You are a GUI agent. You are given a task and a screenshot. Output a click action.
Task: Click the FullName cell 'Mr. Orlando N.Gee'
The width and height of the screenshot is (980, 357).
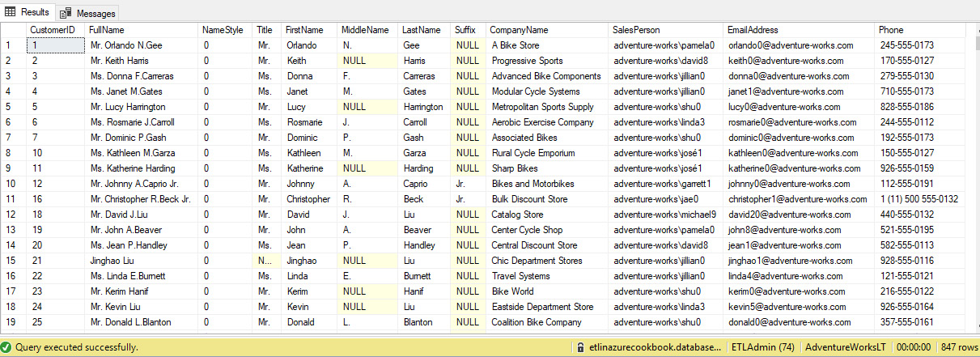[x=142, y=45]
